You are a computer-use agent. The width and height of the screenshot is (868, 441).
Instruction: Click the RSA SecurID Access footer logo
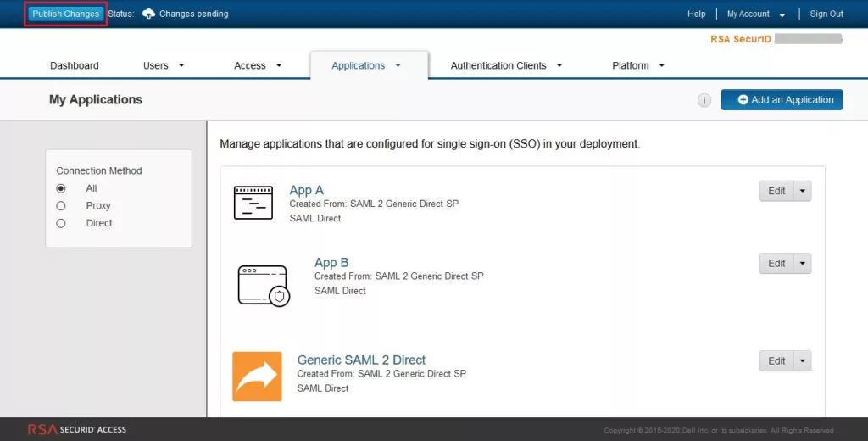tap(77, 429)
